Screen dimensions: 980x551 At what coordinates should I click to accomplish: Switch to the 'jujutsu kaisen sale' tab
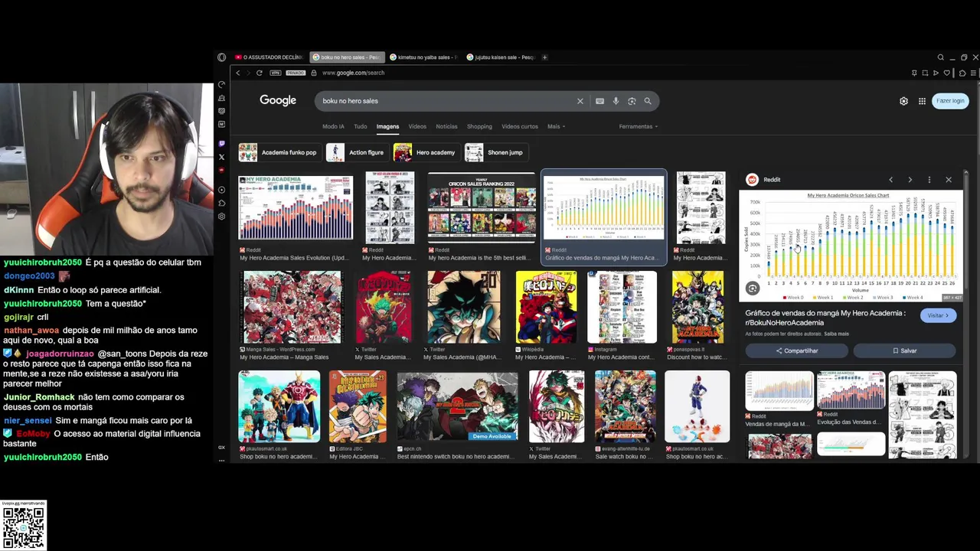click(x=501, y=57)
